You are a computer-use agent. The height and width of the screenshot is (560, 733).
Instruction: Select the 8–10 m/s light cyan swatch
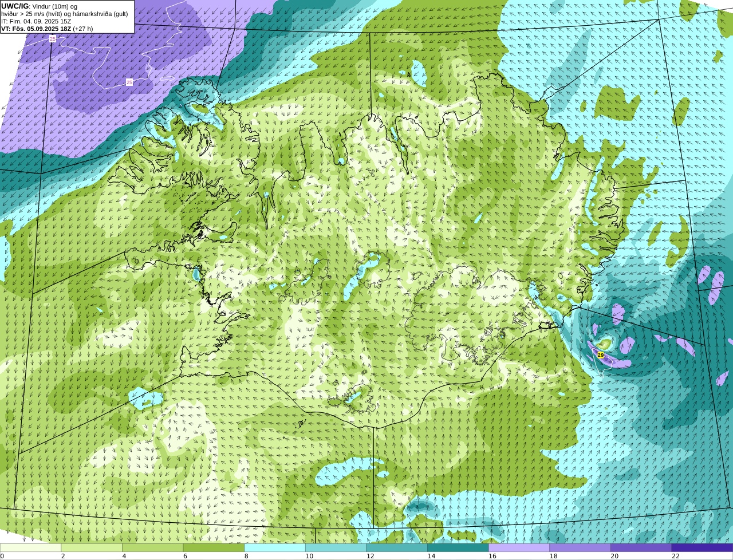[275, 547]
